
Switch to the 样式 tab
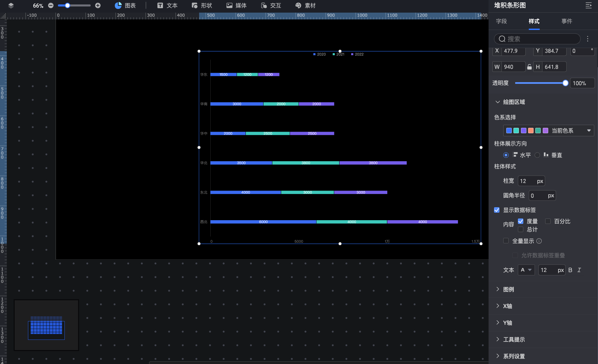[x=534, y=21]
